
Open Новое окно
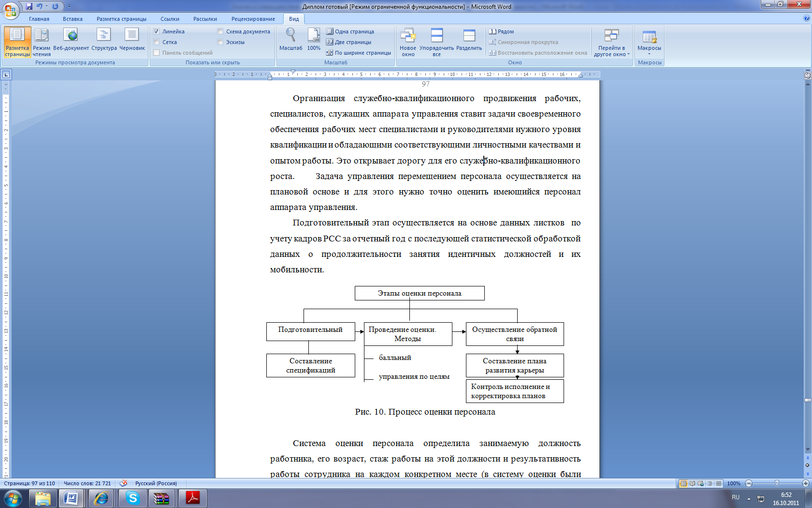pos(408,42)
